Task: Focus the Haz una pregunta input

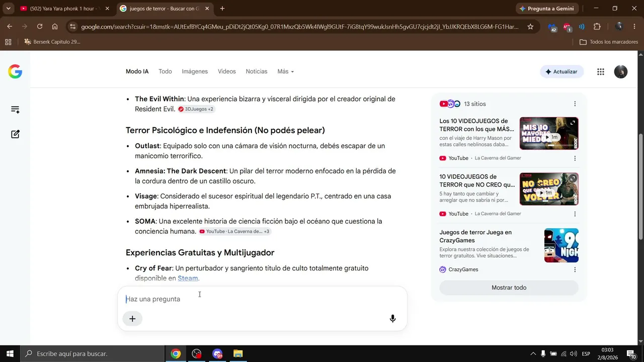Action: click(x=262, y=299)
